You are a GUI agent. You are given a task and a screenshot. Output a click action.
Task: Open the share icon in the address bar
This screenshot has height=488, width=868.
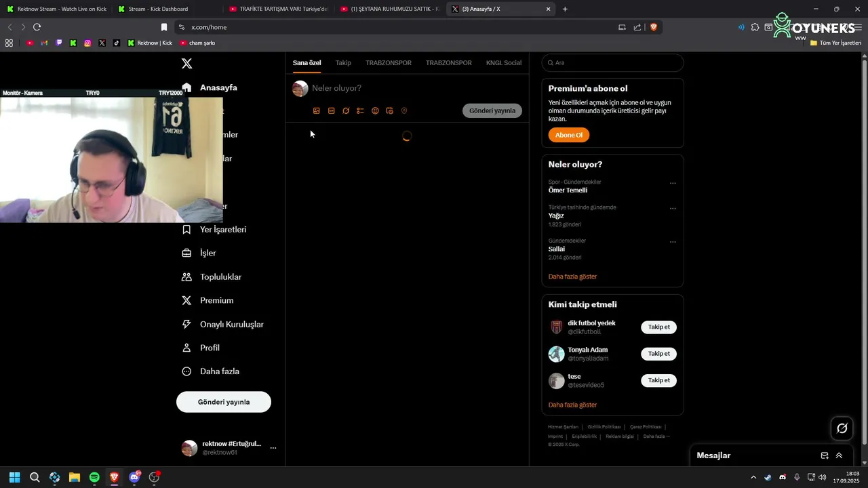[637, 27]
